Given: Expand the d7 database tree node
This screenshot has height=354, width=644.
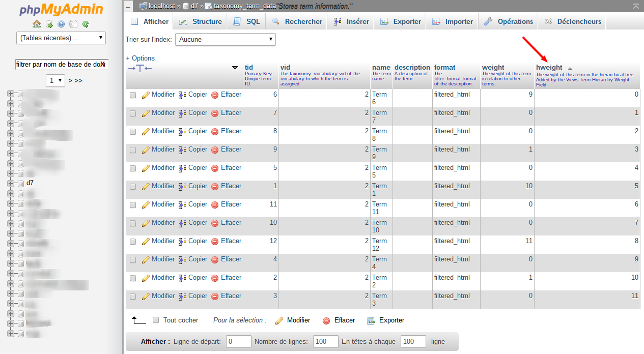Looking at the screenshot, I should click(x=10, y=183).
